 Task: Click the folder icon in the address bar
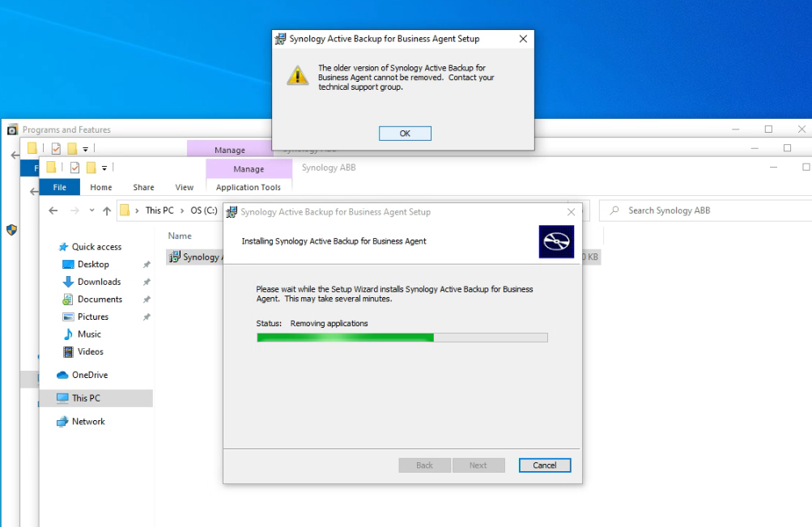tap(125, 210)
